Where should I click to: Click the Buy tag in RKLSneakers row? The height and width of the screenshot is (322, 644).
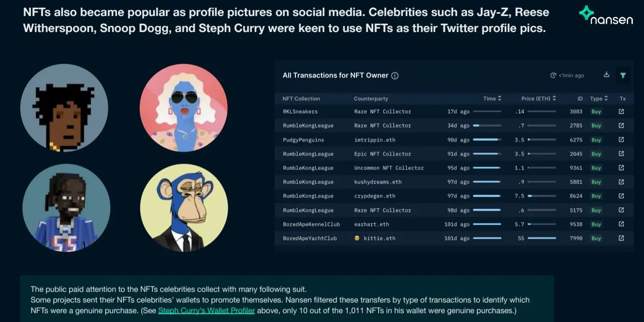596,111
